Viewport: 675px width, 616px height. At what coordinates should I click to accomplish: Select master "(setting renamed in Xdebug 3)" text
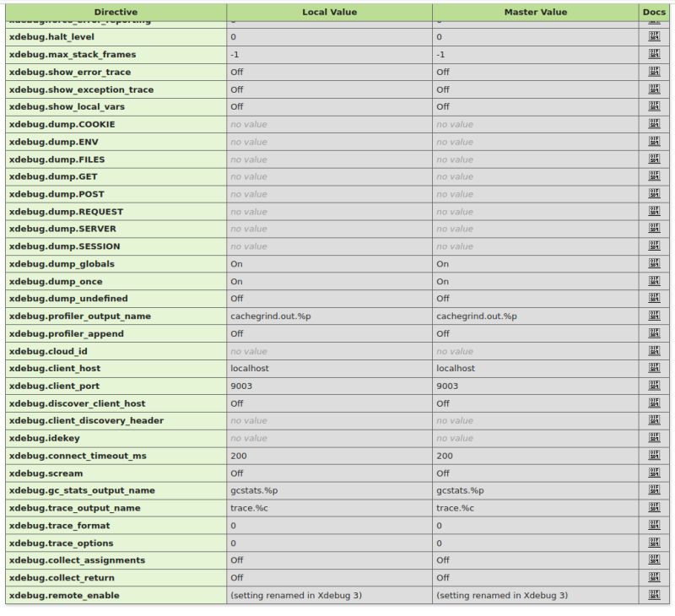[x=502, y=596]
